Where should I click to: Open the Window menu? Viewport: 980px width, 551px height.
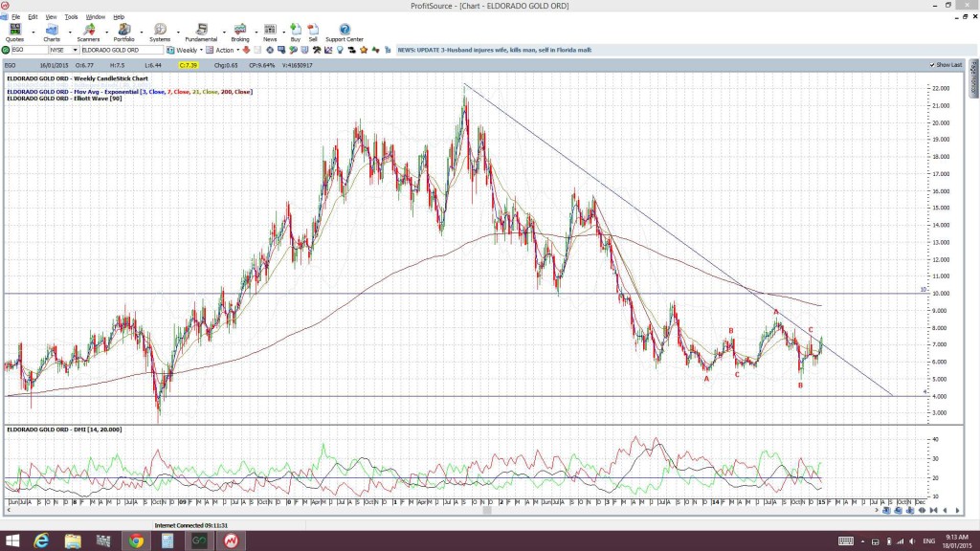(x=95, y=17)
